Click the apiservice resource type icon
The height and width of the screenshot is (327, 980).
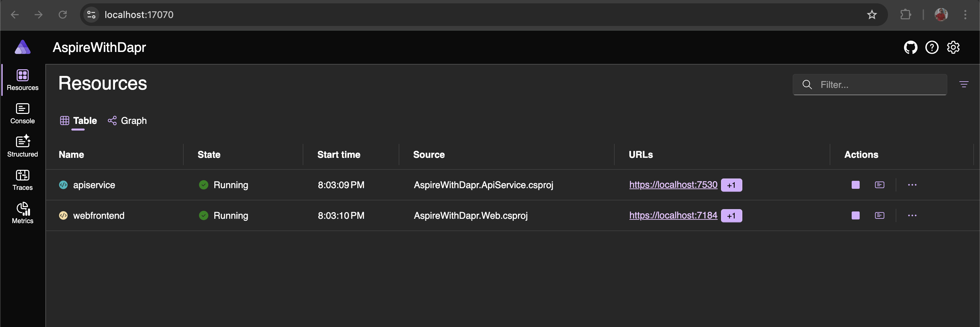pyautogui.click(x=63, y=185)
